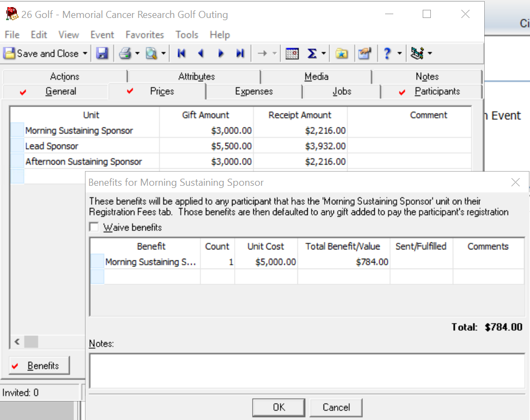The width and height of the screenshot is (530, 420).
Task: Open the Edit menu
Action: [39, 34]
